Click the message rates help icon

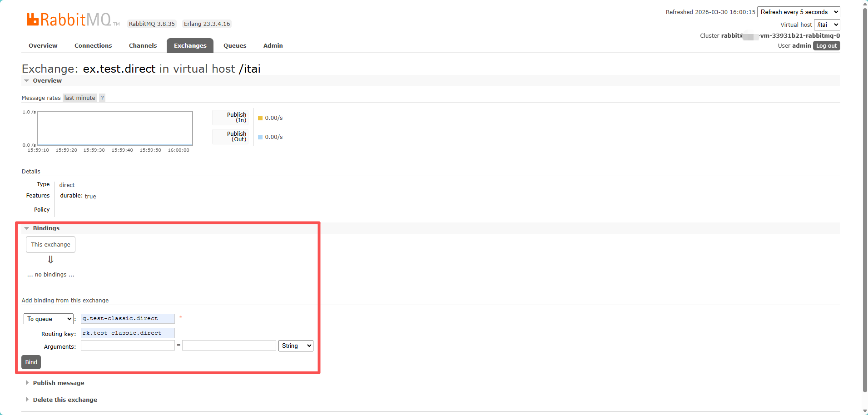[102, 98]
